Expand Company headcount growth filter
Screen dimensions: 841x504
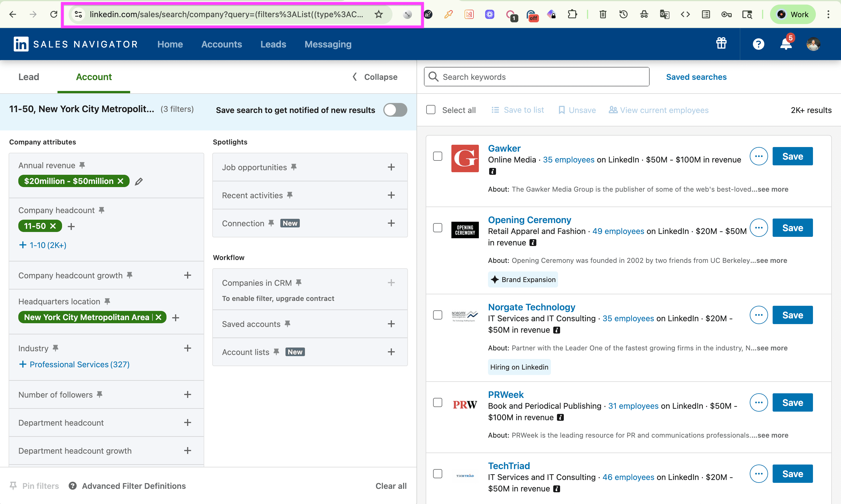coord(187,275)
